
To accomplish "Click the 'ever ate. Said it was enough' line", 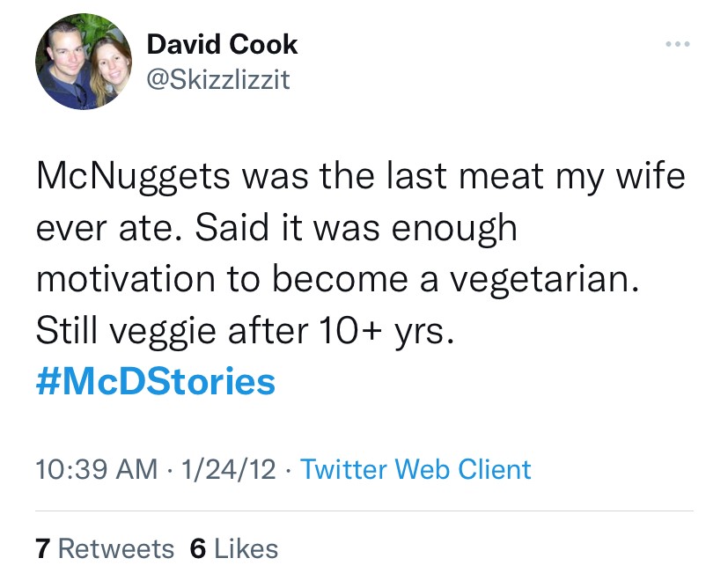I will tap(276, 227).
